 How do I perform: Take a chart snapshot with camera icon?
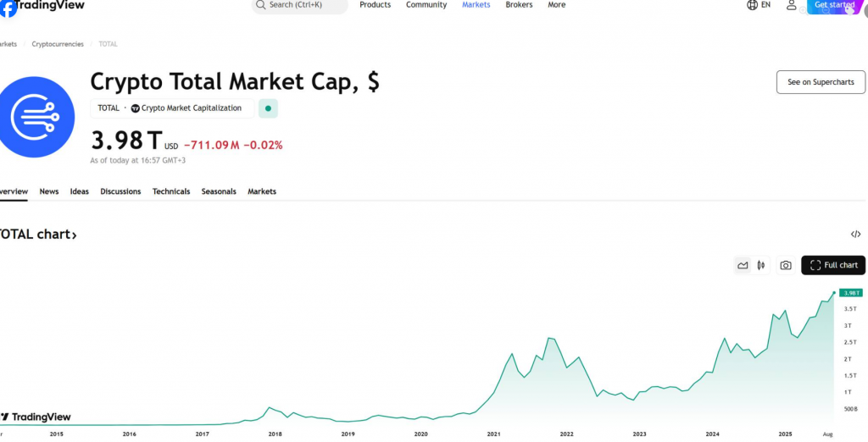point(786,265)
